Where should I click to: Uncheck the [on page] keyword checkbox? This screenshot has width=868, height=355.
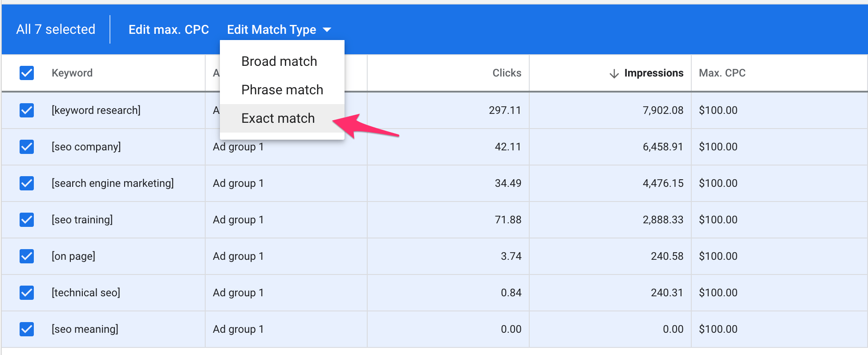[x=27, y=256]
